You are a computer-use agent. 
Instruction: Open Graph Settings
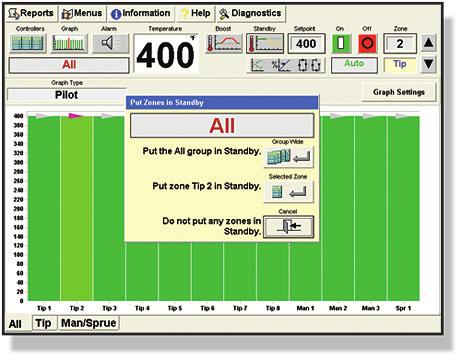click(399, 92)
